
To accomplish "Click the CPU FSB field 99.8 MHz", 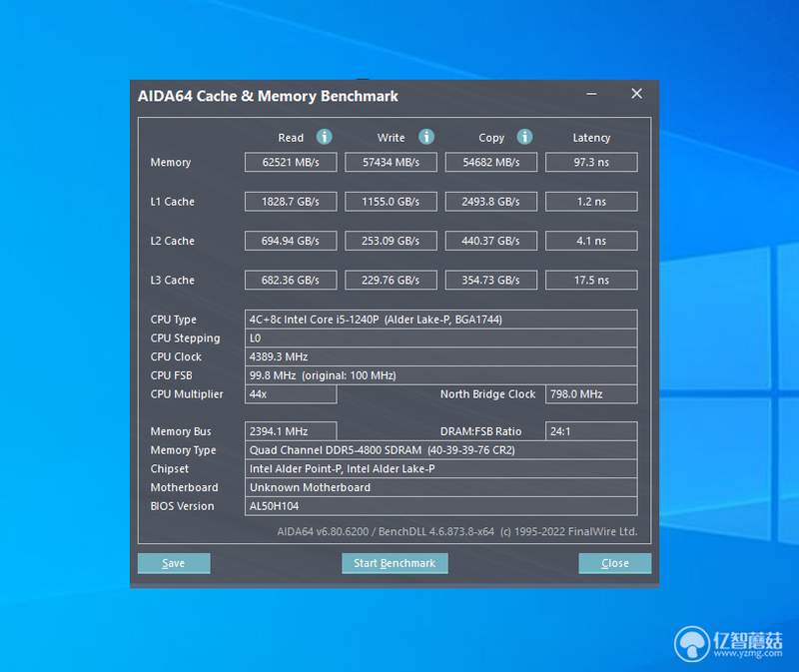I will (x=440, y=375).
